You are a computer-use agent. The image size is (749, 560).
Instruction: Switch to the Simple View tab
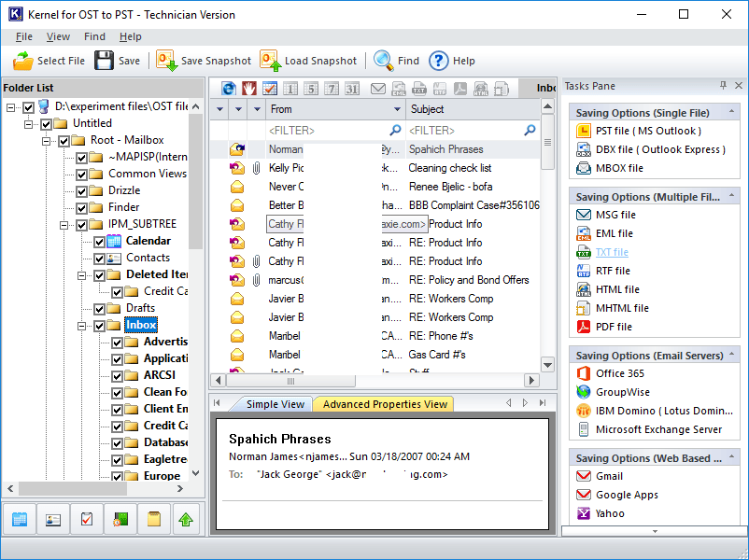pos(275,404)
